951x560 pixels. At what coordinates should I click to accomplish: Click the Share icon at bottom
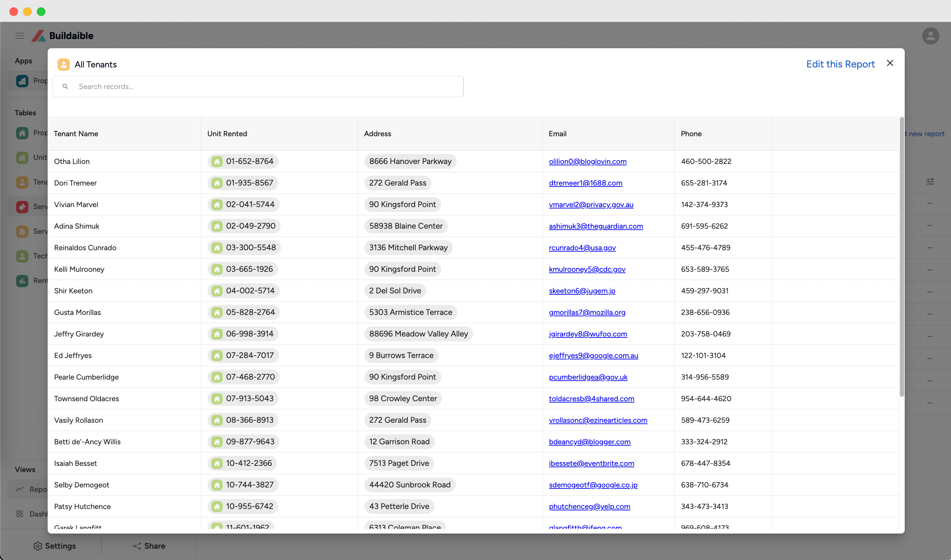click(x=137, y=546)
